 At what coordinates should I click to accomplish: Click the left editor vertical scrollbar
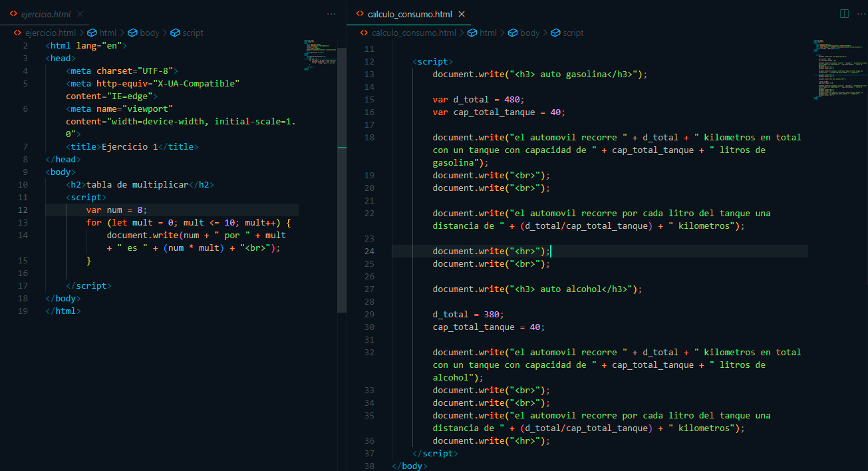click(x=342, y=180)
